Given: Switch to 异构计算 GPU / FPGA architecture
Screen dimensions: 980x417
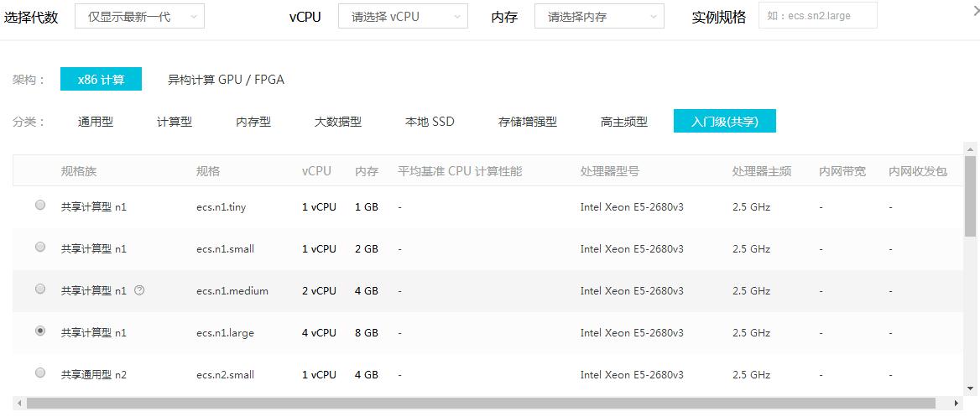Looking at the screenshot, I should (x=226, y=80).
